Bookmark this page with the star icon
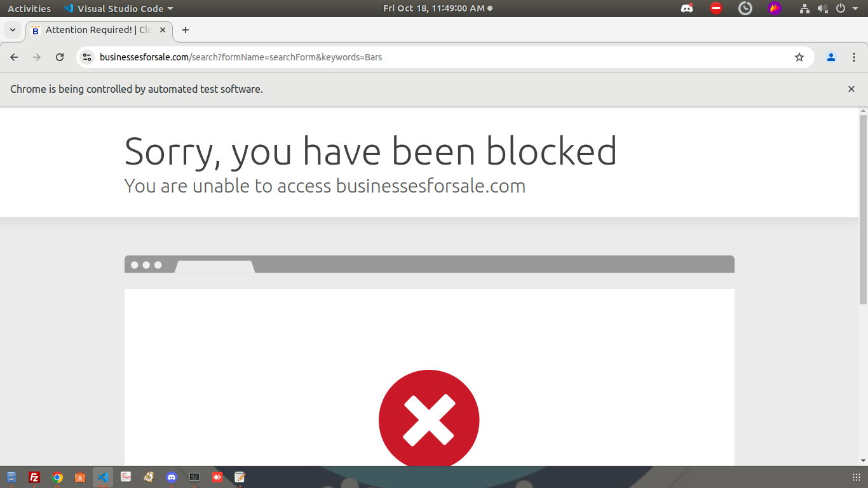The image size is (868, 488). pyautogui.click(x=799, y=57)
